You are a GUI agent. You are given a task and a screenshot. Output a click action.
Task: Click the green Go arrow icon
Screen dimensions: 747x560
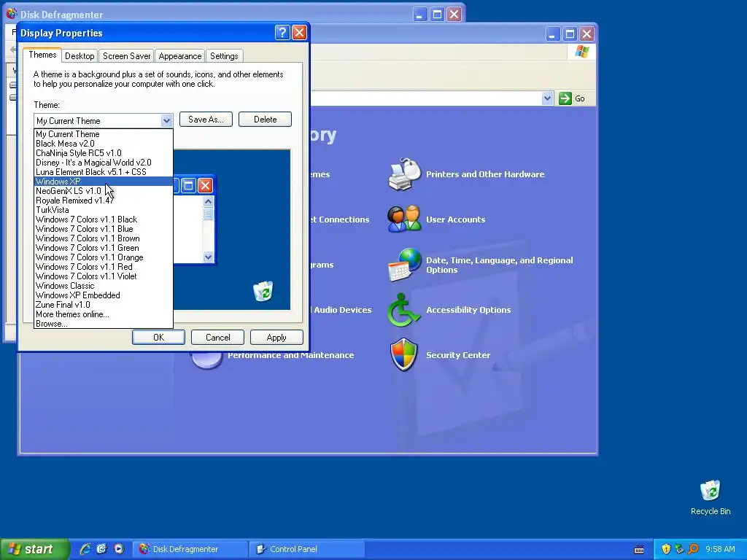[565, 98]
